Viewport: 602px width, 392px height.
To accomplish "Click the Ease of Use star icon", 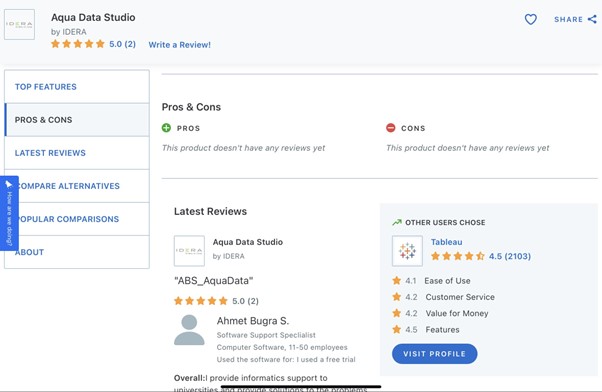I will point(397,281).
